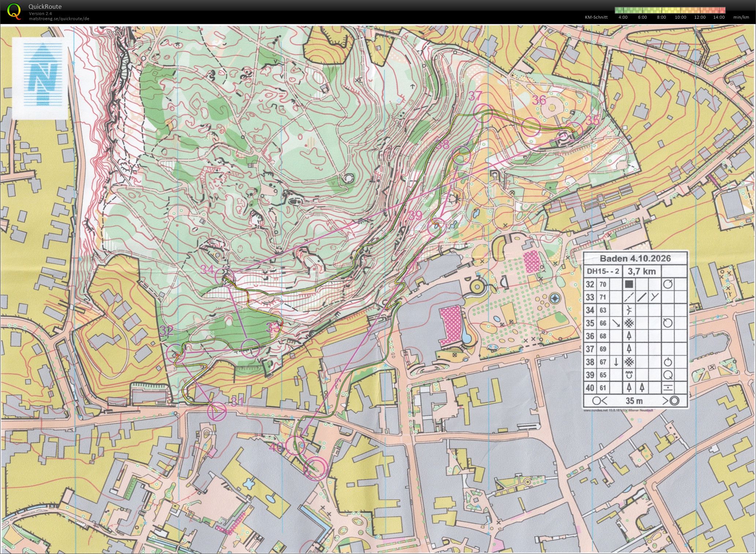Click the Baden 4.10.2026 table header
Screen dimensions: 756x554
(x=635, y=259)
